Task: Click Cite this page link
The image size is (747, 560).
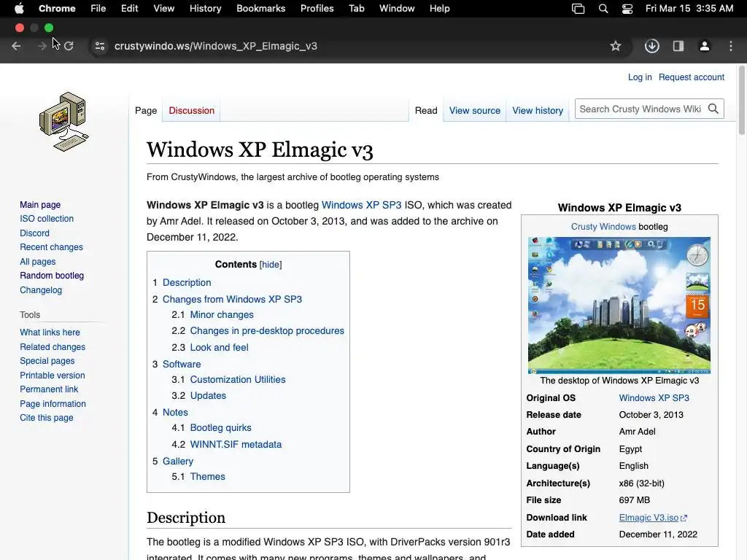Action: click(x=47, y=418)
